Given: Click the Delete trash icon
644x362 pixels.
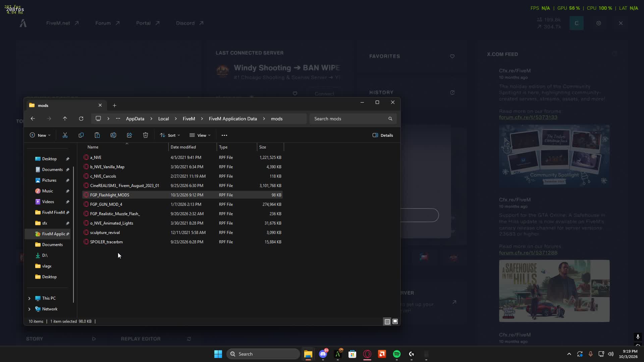Looking at the screenshot, I should pos(146,135).
